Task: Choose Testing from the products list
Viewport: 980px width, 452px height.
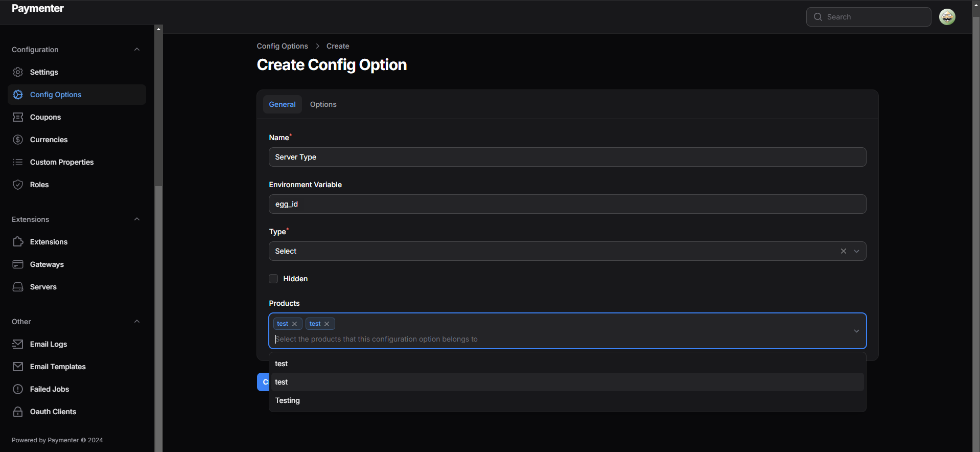Action: 288,400
